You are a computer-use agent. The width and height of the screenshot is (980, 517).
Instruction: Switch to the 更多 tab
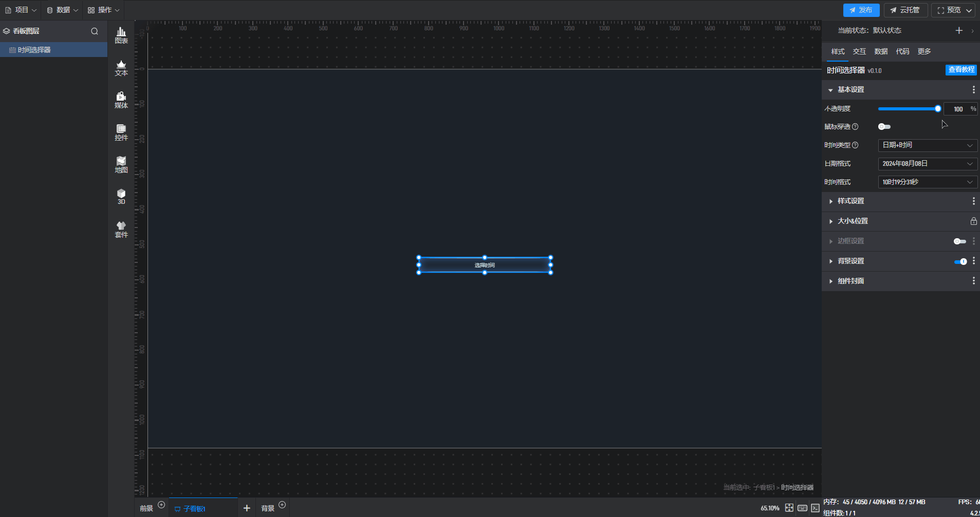(x=924, y=51)
